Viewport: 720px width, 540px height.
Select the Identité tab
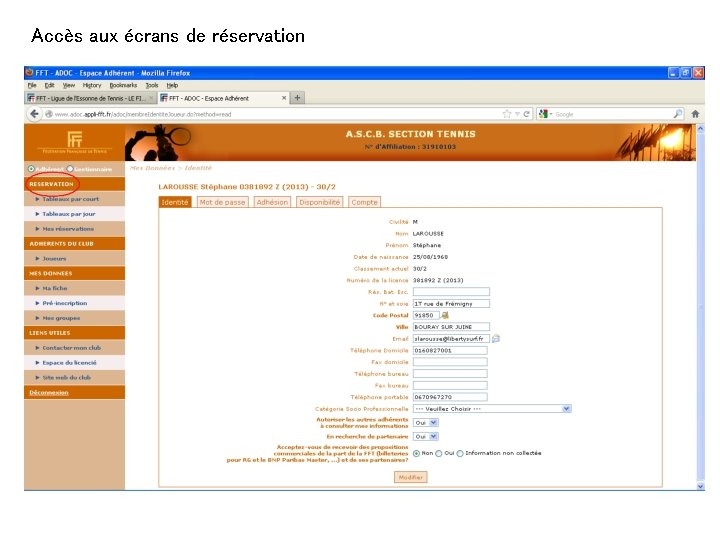click(174, 202)
